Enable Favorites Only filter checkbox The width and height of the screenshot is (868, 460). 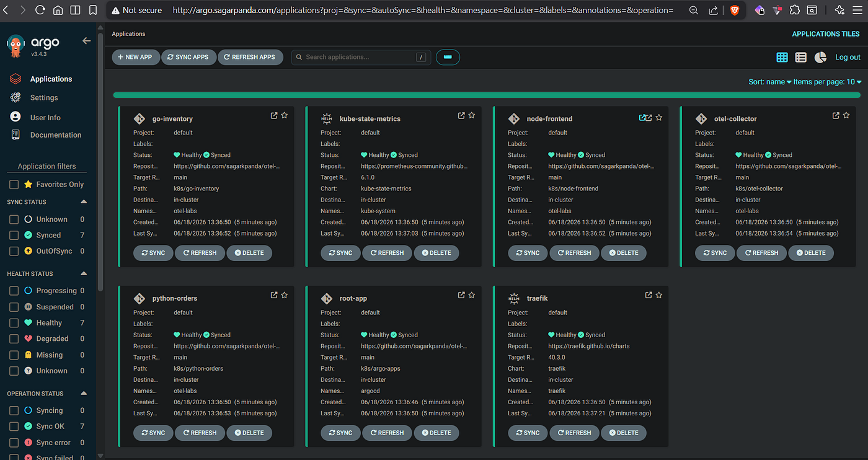point(14,185)
